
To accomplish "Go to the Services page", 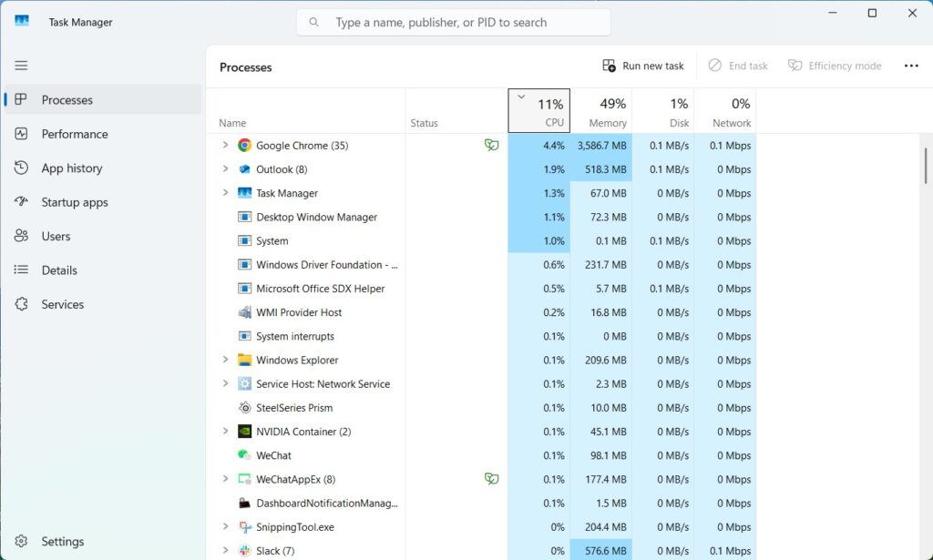I will click(x=63, y=304).
